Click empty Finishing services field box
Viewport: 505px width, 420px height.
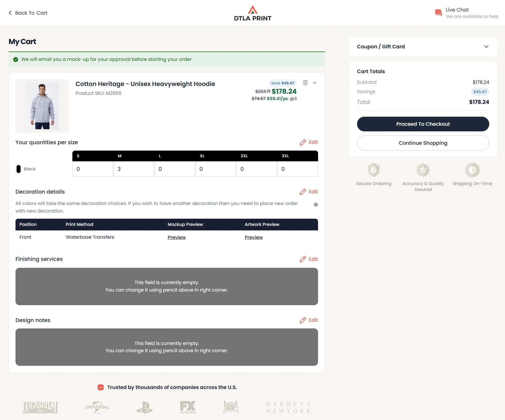167,286
